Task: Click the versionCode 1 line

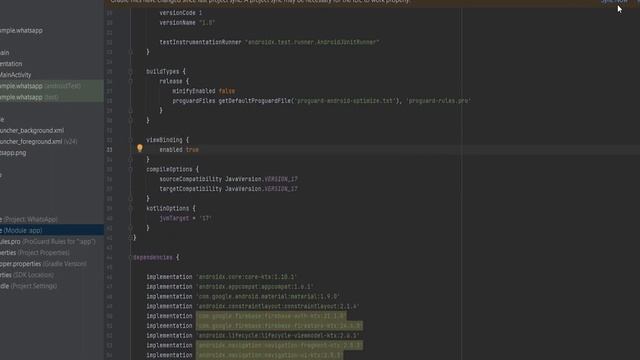Action: tap(180, 13)
